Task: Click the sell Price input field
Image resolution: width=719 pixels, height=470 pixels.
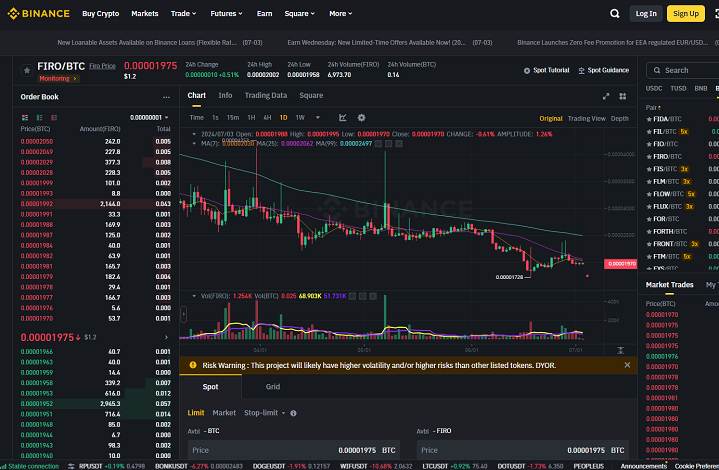Action: [x=522, y=450]
